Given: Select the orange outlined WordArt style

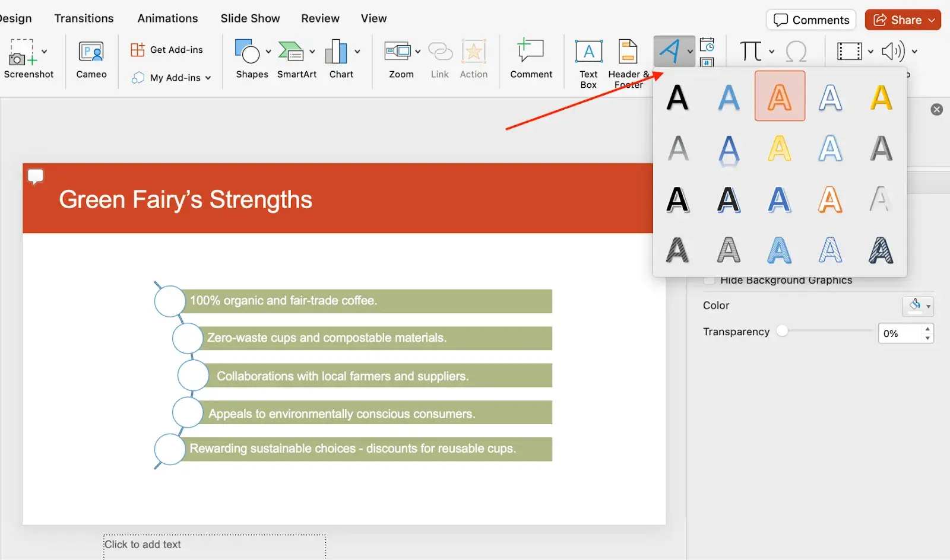Looking at the screenshot, I should (x=780, y=97).
